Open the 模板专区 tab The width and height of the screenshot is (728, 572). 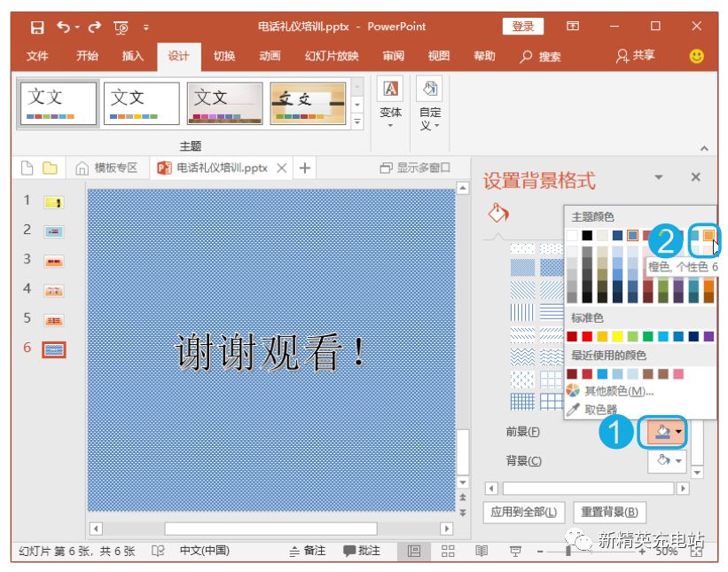pyautogui.click(x=107, y=168)
